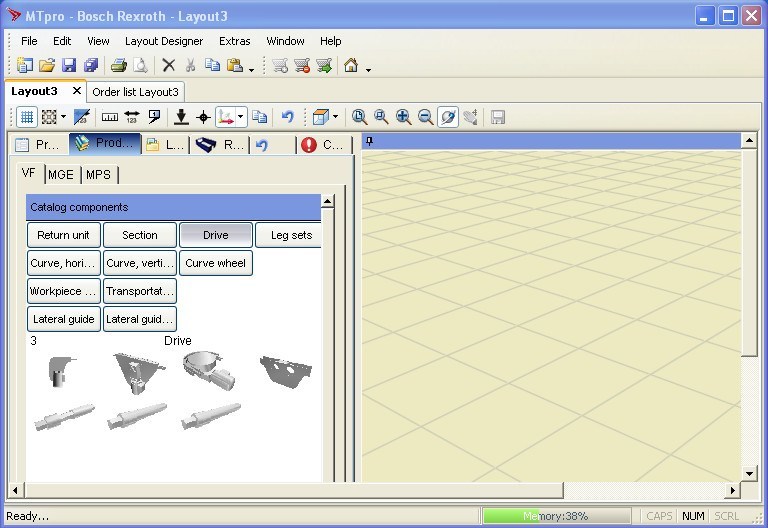Image resolution: width=768 pixels, height=528 pixels.
Task: Open the Help menu
Action: [x=331, y=41]
